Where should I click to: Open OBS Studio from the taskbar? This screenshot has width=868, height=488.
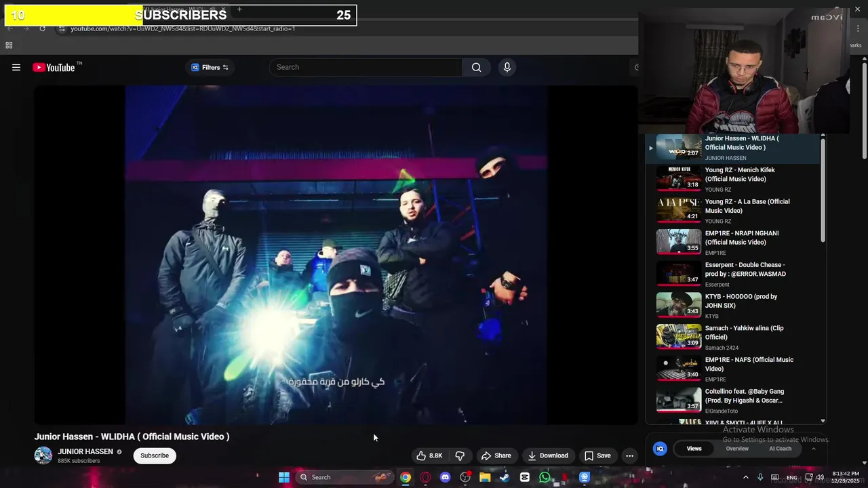coord(465,477)
